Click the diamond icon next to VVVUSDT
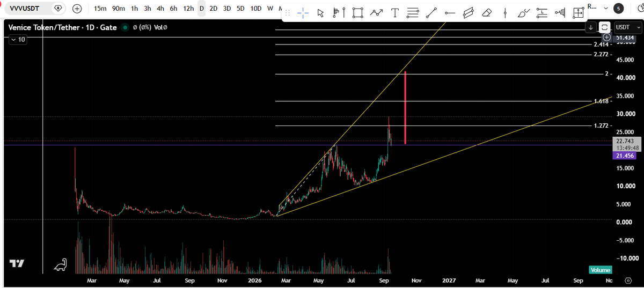The height and width of the screenshot is (288, 644). click(x=58, y=9)
